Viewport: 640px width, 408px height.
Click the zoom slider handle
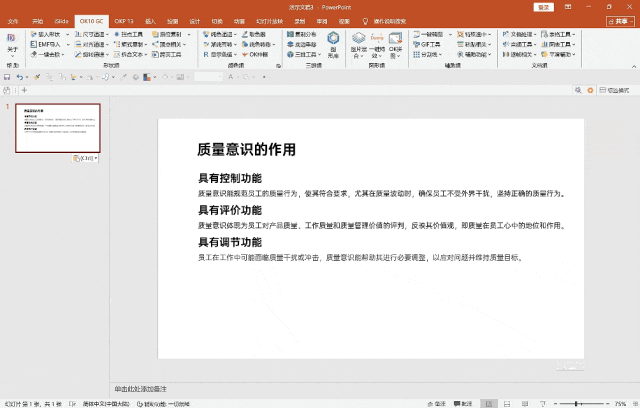click(576, 404)
